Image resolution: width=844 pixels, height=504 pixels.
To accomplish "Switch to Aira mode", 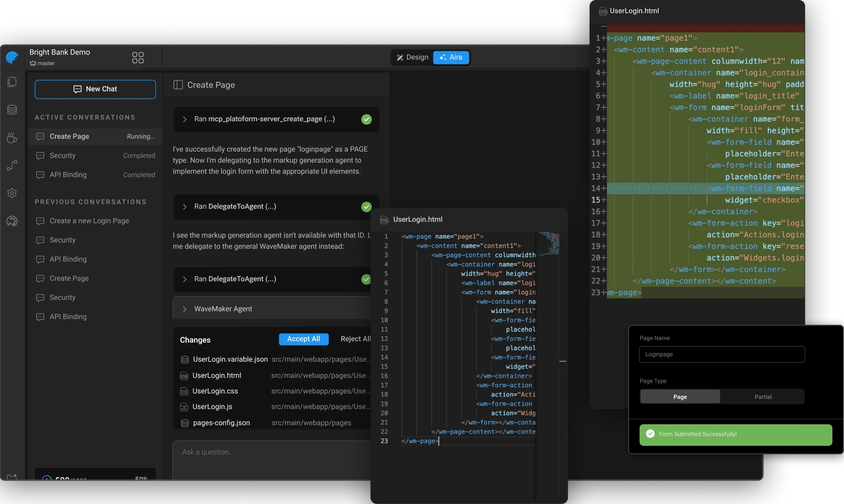I will tap(451, 58).
